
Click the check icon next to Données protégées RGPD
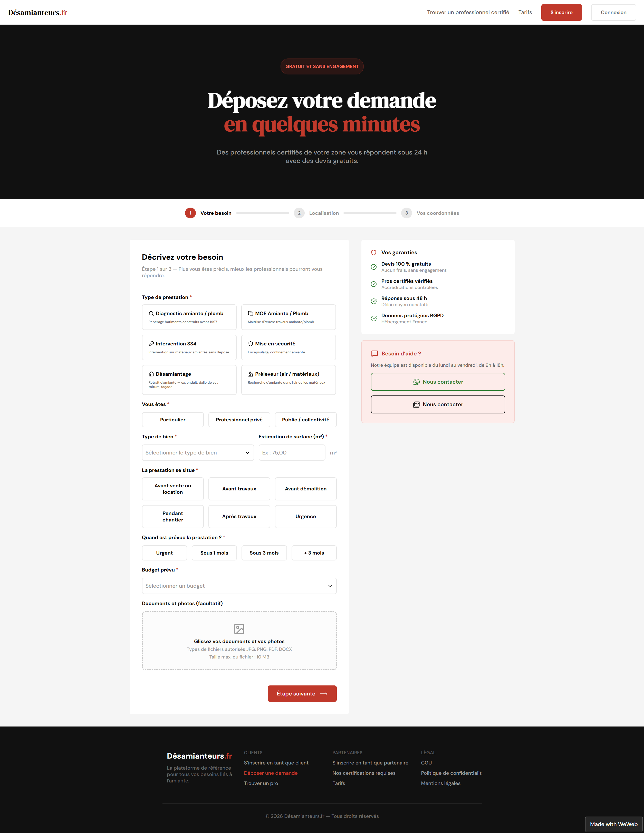coord(374,318)
